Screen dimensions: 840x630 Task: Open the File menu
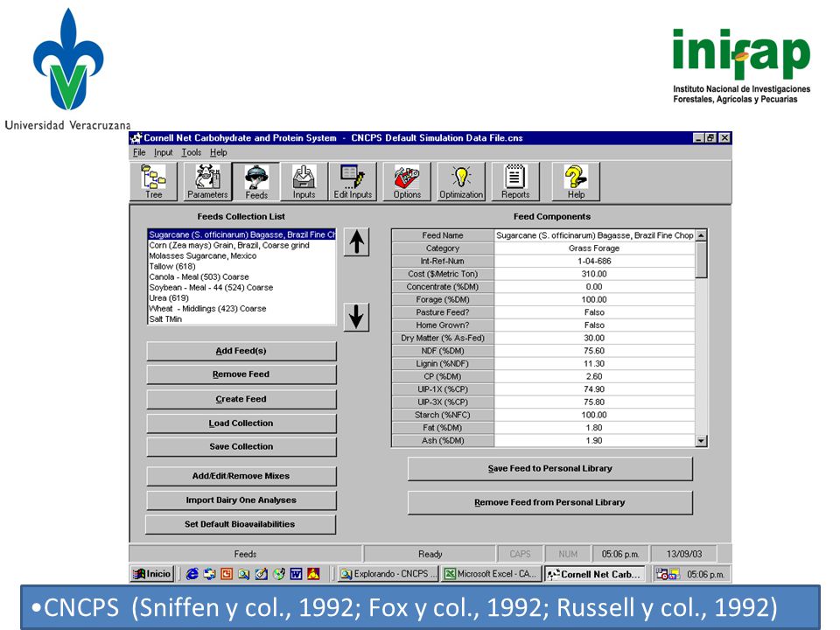tap(139, 152)
